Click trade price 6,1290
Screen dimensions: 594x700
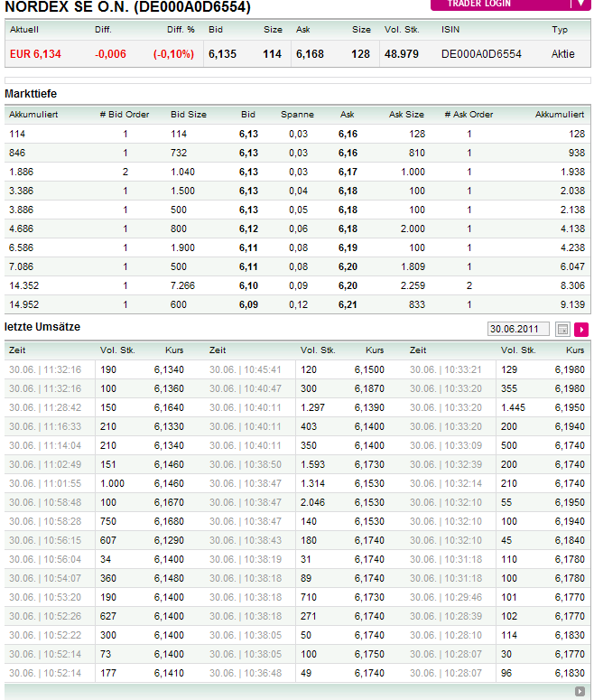[169, 540]
